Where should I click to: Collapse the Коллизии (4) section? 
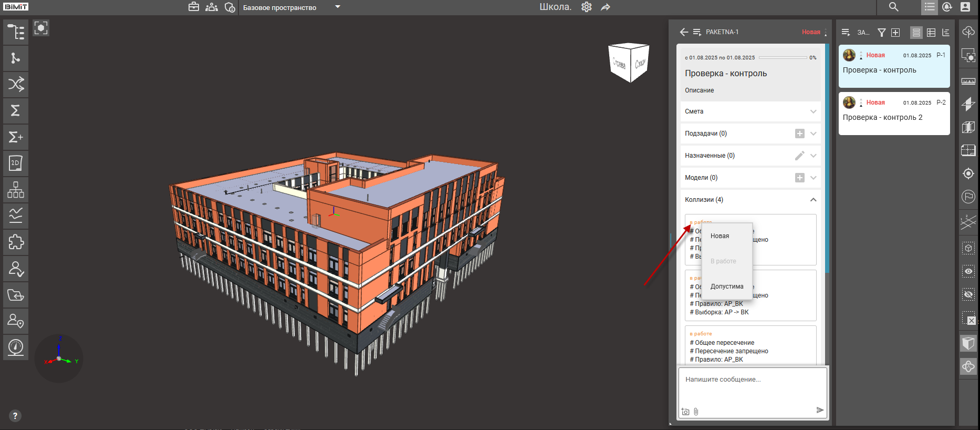pyautogui.click(x=813, y=200)
